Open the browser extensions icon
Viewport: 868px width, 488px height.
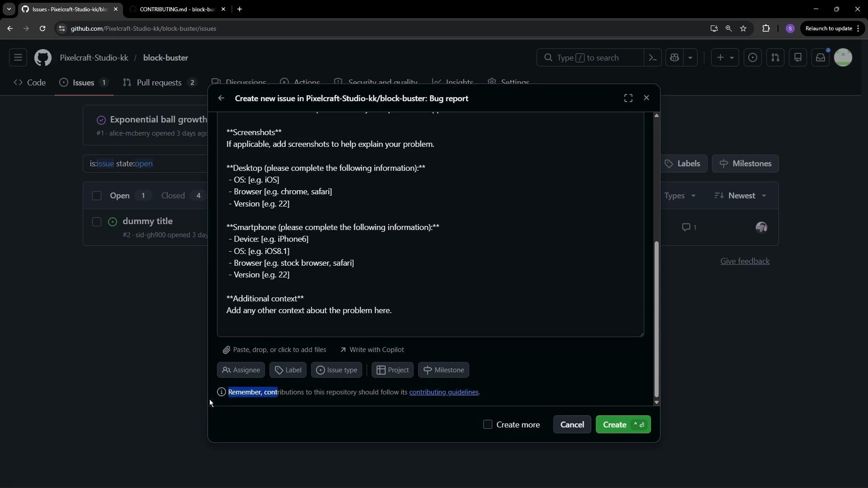[766, 28]
